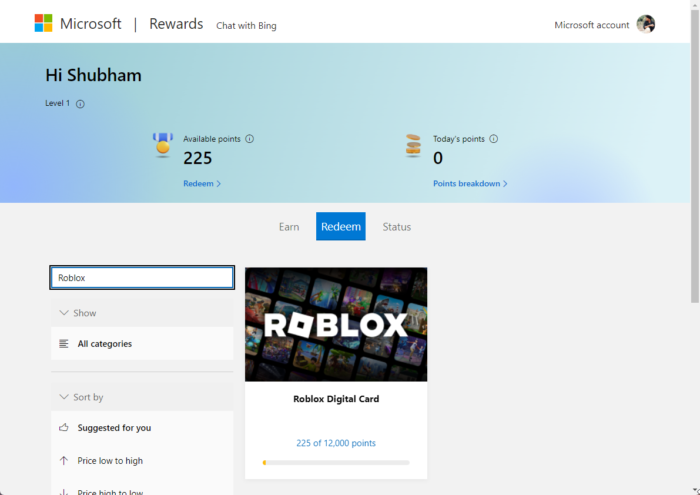
Task: Sort by Suggested for you
Action: point(114,428)
